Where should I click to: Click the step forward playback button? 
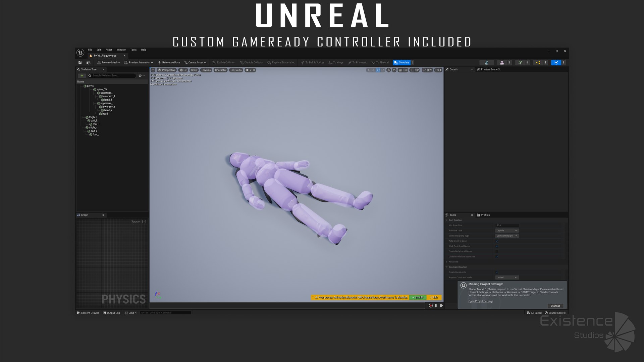tap(441, 306)
